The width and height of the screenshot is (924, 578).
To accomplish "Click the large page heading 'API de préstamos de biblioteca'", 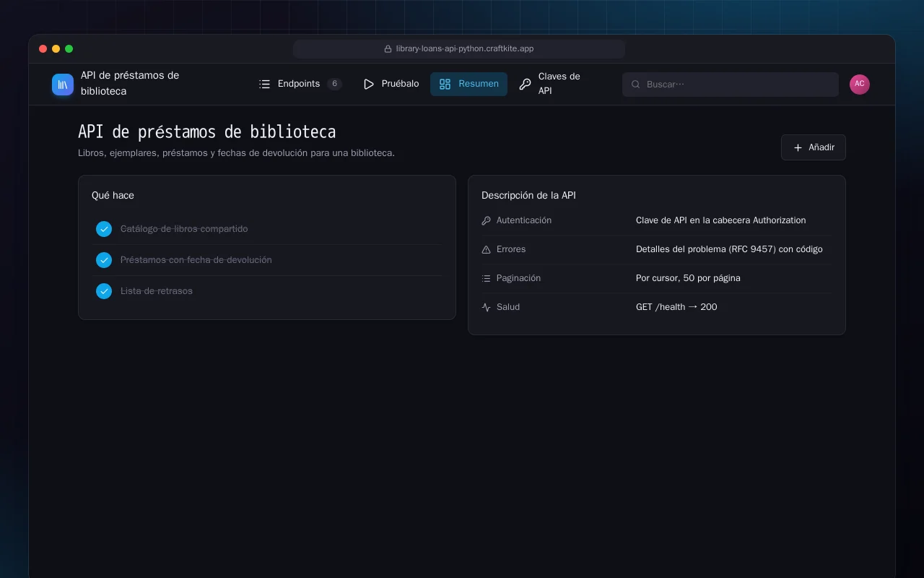I will (x=206, y=132).
